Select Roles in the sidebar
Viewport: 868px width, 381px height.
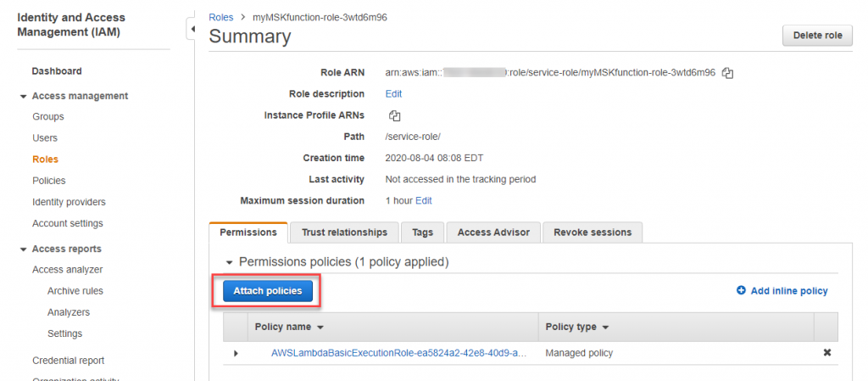pyautogui.click(x=46, y=160)
